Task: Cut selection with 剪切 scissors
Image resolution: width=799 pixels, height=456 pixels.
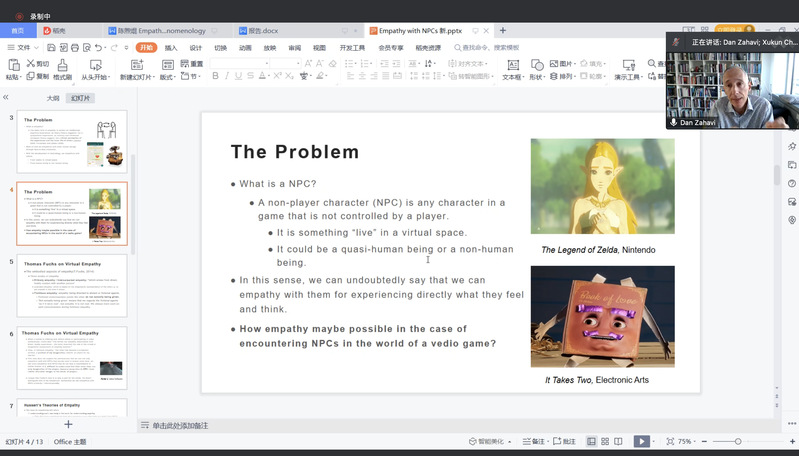Action: (38, 64)
